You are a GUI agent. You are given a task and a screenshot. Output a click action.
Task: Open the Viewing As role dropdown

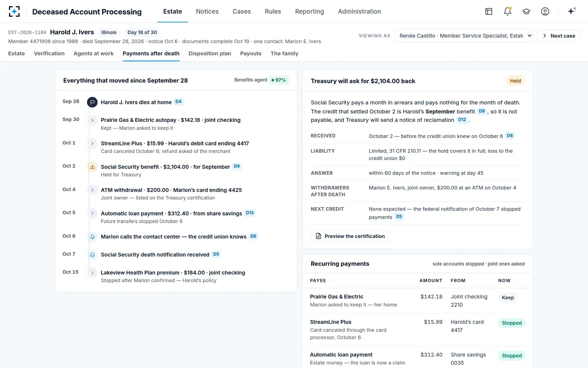pos(464,36)
